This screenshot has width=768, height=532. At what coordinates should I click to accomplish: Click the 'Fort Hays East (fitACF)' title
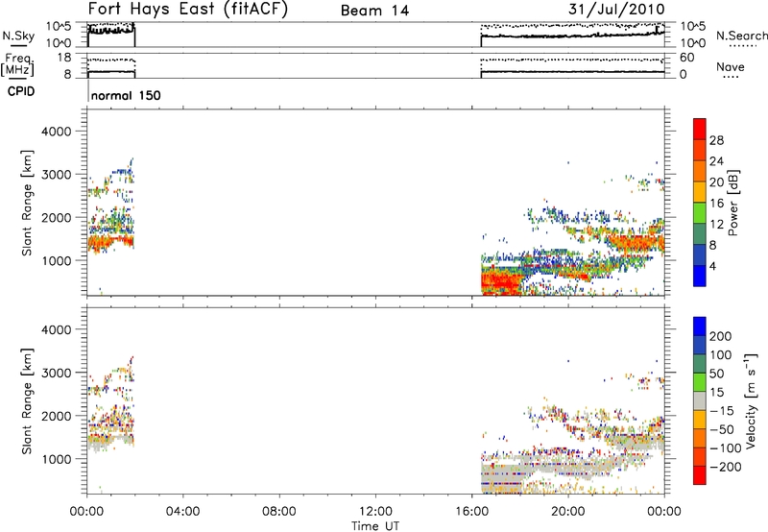tap(187, 10)
